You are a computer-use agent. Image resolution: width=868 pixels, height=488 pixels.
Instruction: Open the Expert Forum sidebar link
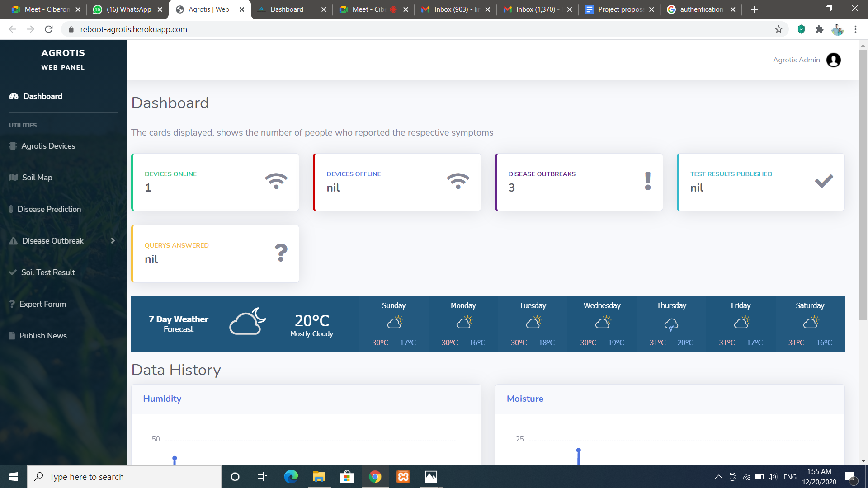(x=42, y=304)
